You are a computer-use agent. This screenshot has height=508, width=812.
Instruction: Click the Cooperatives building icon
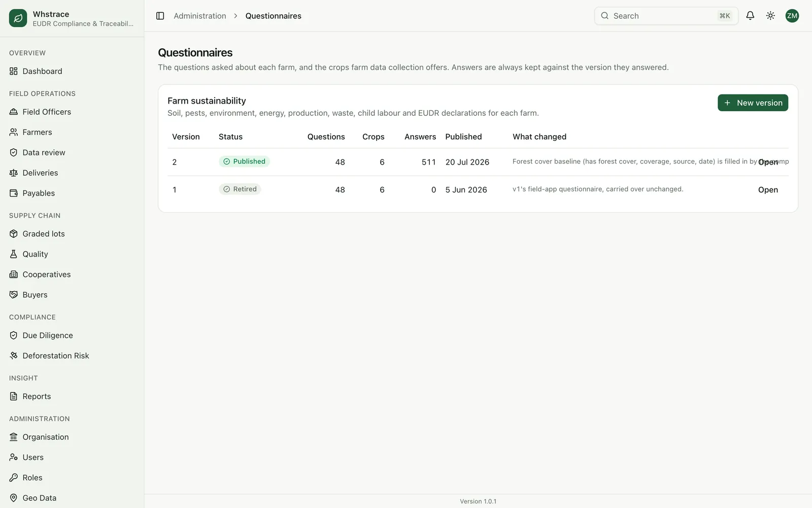14,274
